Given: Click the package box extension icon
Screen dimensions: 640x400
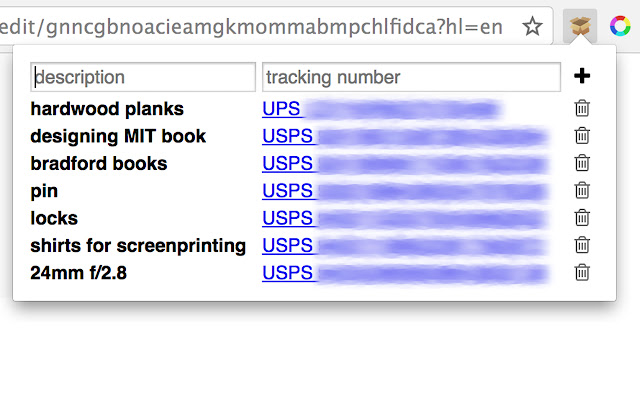Looking at the screenshot, I should pos(580,26).
